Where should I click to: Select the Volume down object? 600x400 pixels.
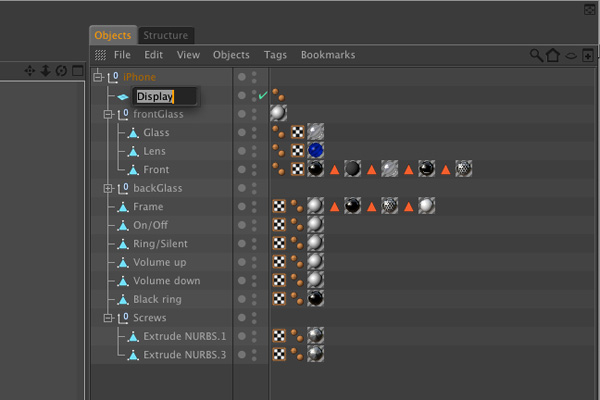[x=166, y=281]
